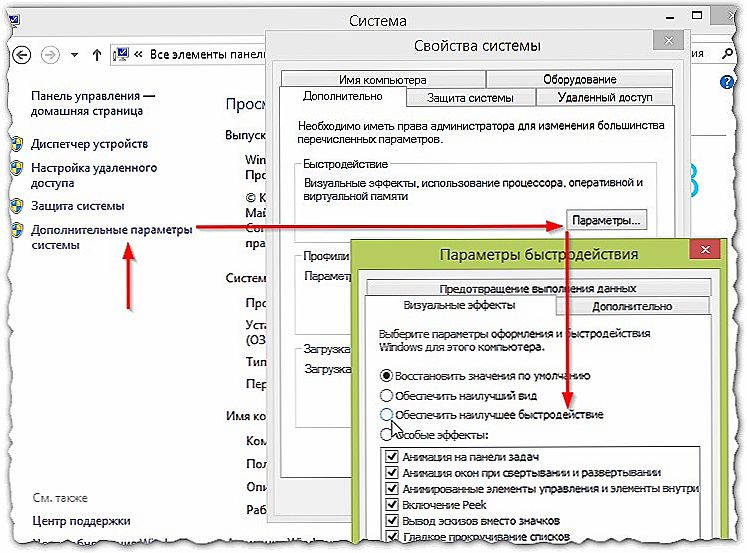
Task: Switch to Оборудование tab
Action: point(579,79)
